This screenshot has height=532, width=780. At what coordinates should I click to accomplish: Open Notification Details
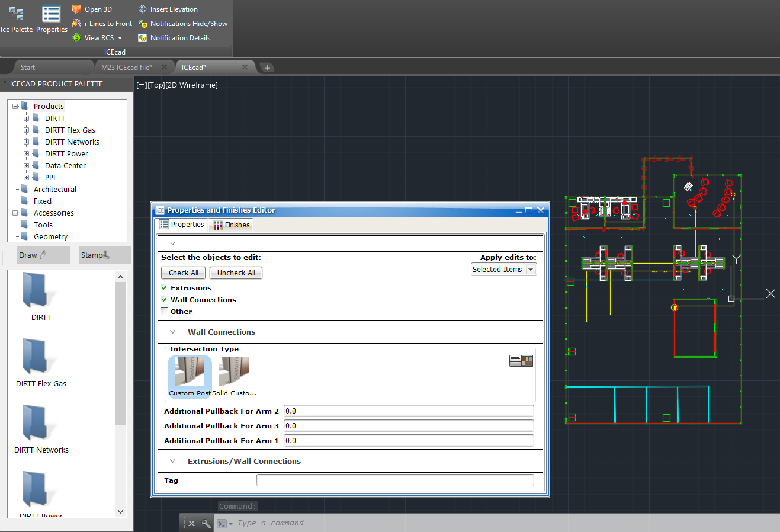tap(174, 38)
